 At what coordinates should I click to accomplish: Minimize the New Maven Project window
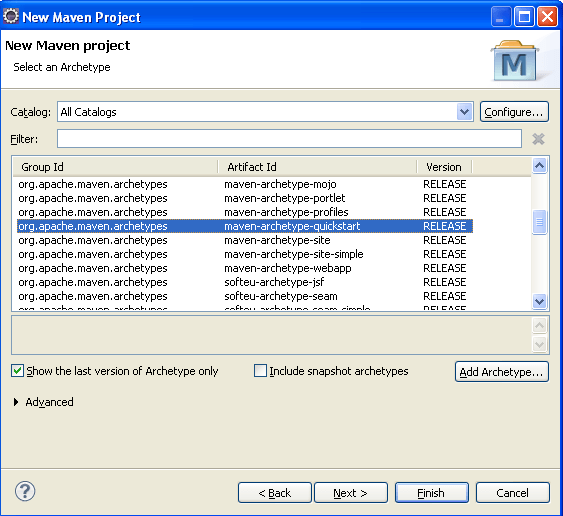coord(501,17)
